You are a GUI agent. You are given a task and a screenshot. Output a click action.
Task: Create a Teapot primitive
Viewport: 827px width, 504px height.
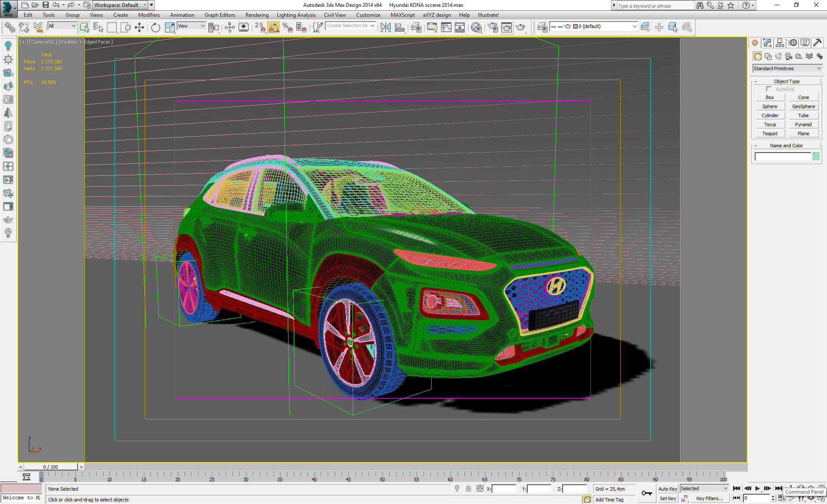pos(770,134)
